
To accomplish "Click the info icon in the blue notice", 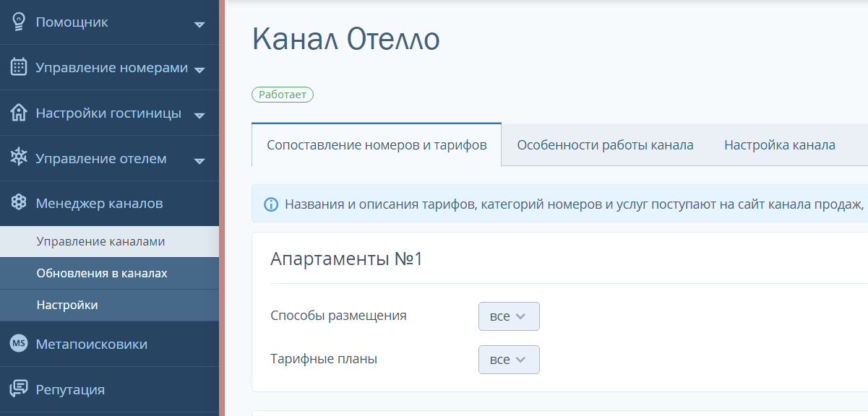I will (271, 204).
